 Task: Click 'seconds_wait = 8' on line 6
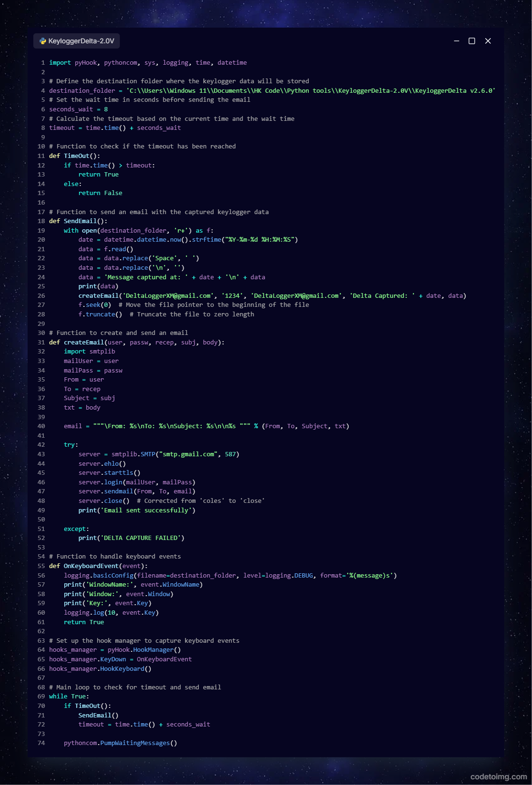pos(79,109)
